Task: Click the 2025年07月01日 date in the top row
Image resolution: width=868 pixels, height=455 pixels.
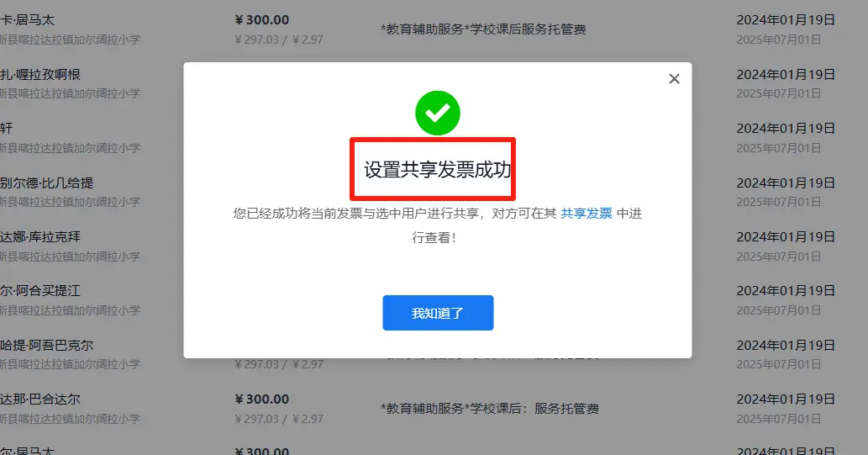Action: 778,40
